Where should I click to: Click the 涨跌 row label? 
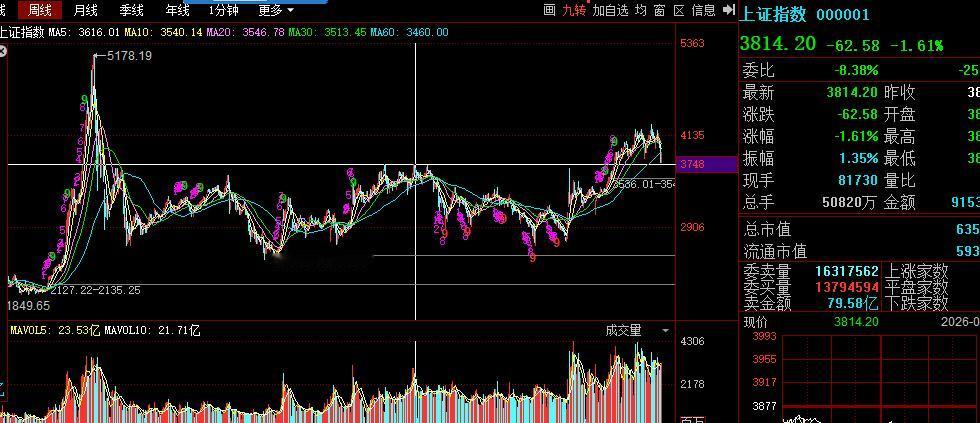click(x=758, y=114)
